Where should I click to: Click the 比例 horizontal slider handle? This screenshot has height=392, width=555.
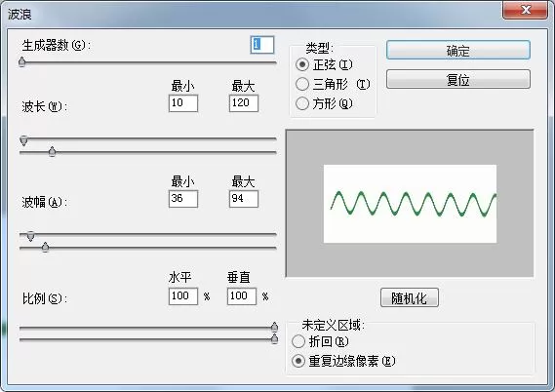[274, 327]
